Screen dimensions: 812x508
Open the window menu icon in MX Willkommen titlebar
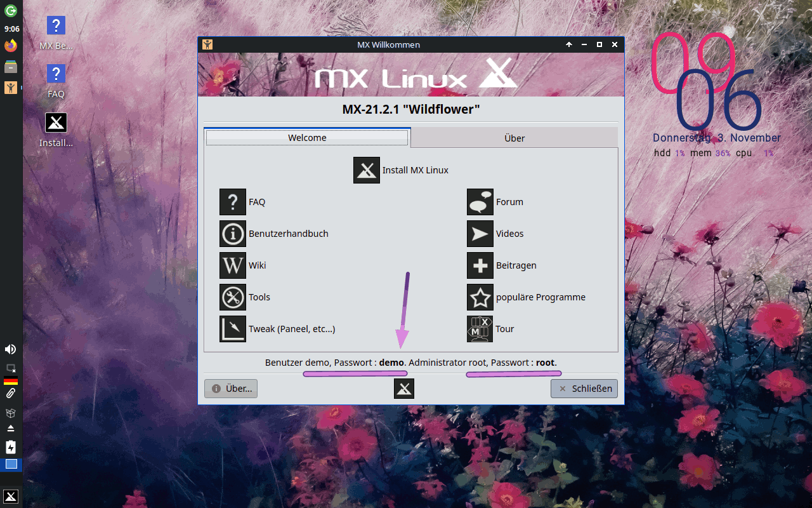207,44
